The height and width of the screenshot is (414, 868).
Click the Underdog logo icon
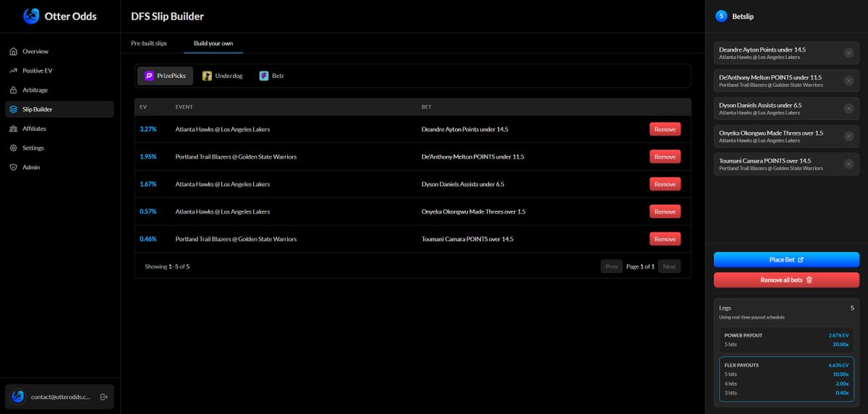[x=207, y=76]
